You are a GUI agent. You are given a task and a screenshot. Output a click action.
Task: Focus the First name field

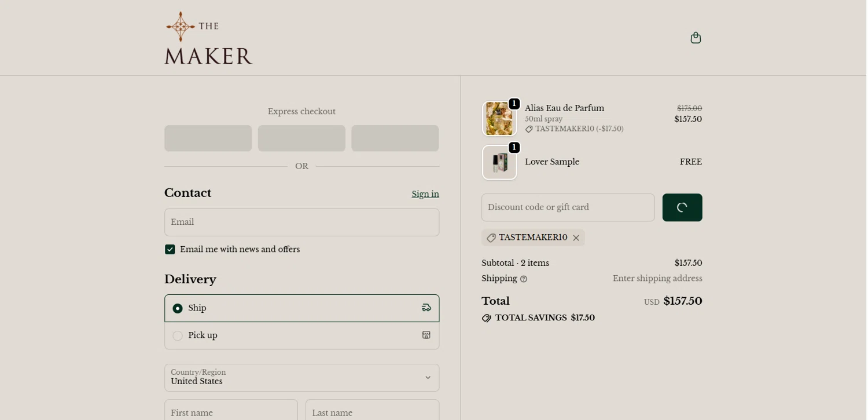pyautogui.click(x=231, y=410)
